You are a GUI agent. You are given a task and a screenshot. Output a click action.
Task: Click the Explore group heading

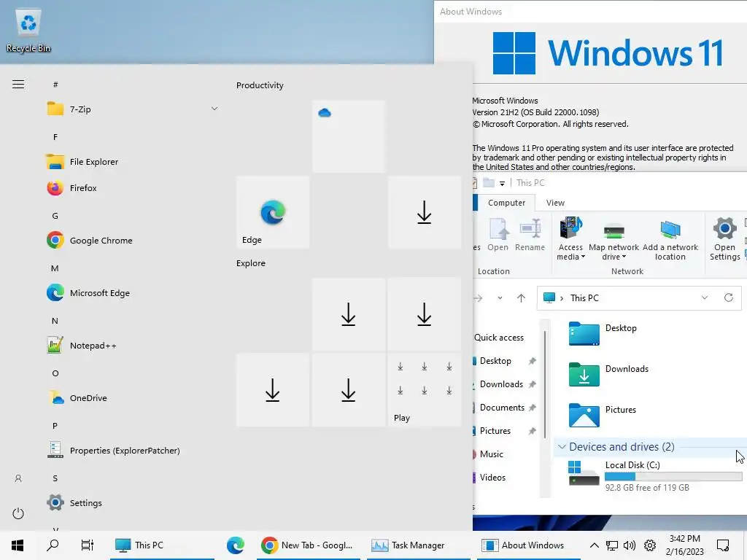[251, 263]
